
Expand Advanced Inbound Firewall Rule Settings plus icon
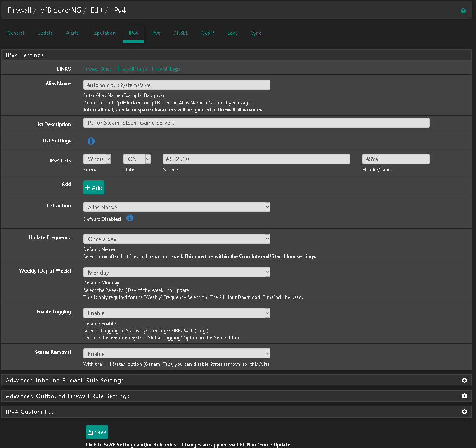pyautogui.click(x=464, y=380)
